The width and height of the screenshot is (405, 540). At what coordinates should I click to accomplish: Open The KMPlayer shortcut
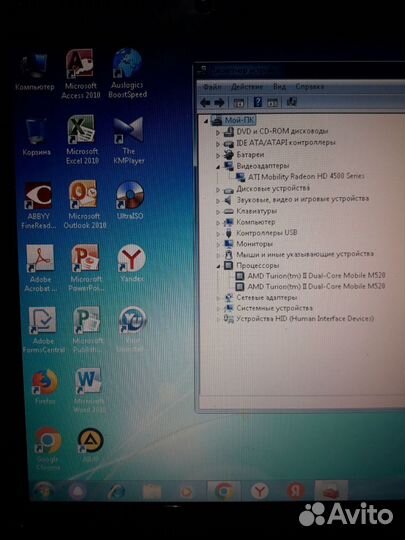(x=128, y=140)
